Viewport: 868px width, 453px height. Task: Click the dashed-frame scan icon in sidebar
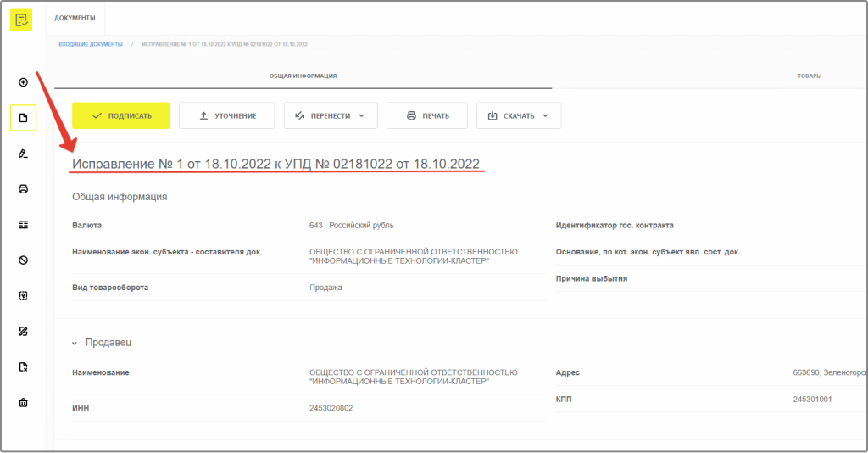tap(23, 295)
